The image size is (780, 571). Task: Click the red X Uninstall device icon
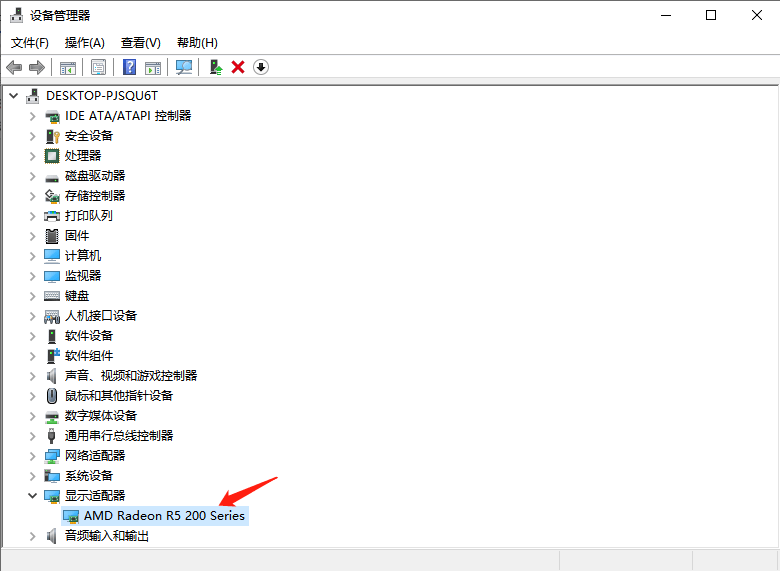tap(238, 67)
